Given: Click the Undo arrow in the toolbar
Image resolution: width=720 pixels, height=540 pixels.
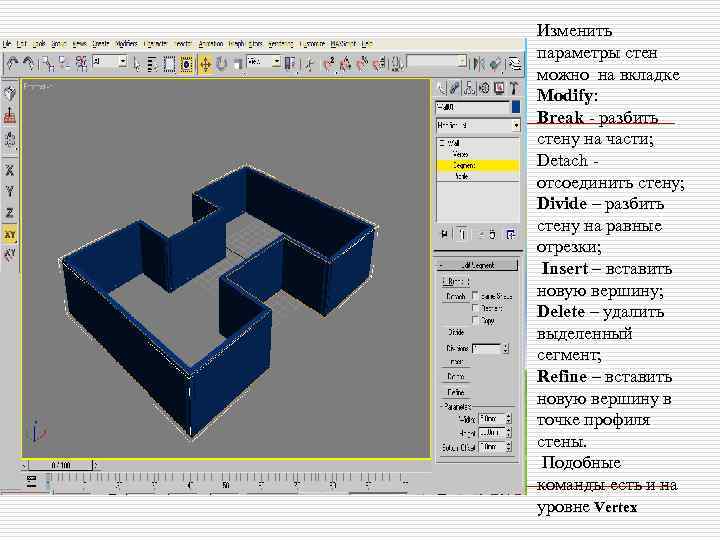Looking at the screenshot, I should (x=12, y=64).
